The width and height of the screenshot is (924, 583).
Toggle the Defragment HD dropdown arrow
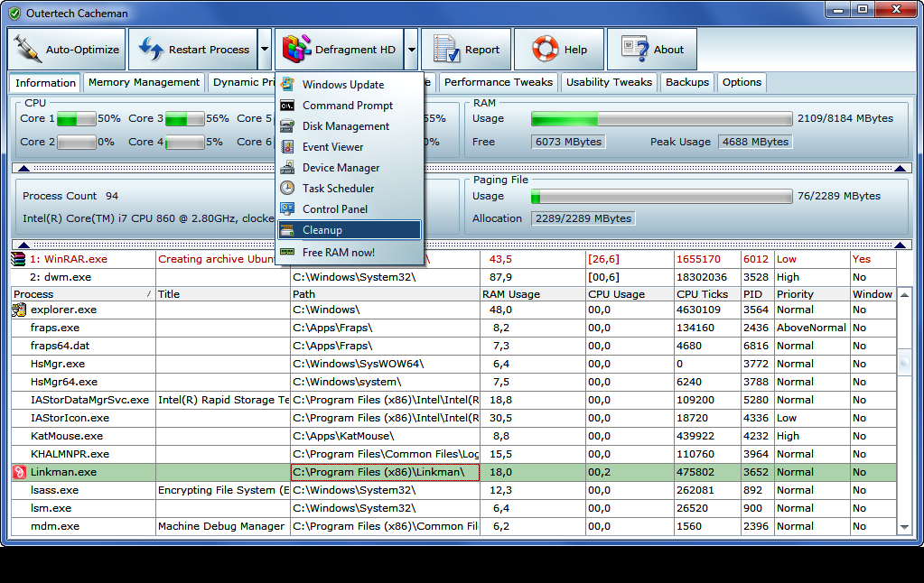[411, 50]
